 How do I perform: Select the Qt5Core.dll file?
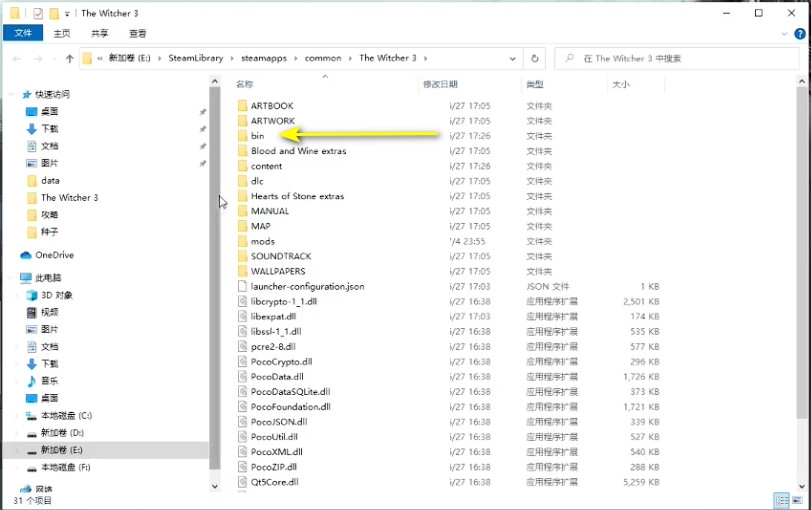pos(274,482)
